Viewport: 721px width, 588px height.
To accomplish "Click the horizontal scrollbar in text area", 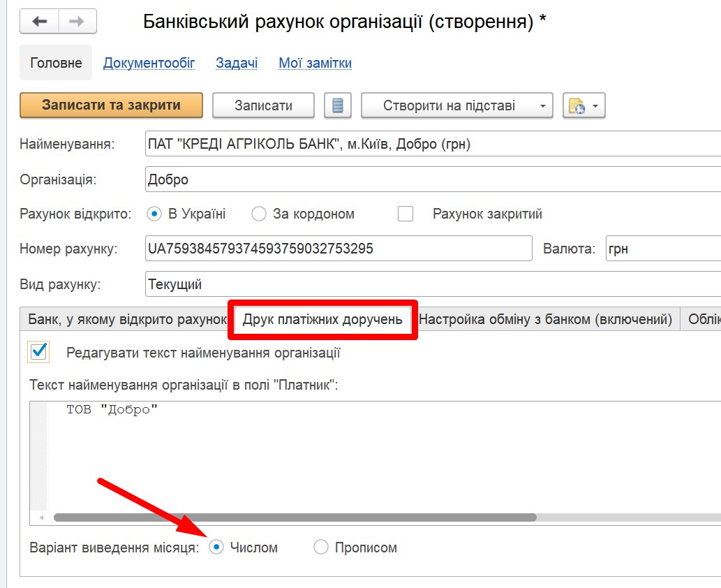I will 295,517.
